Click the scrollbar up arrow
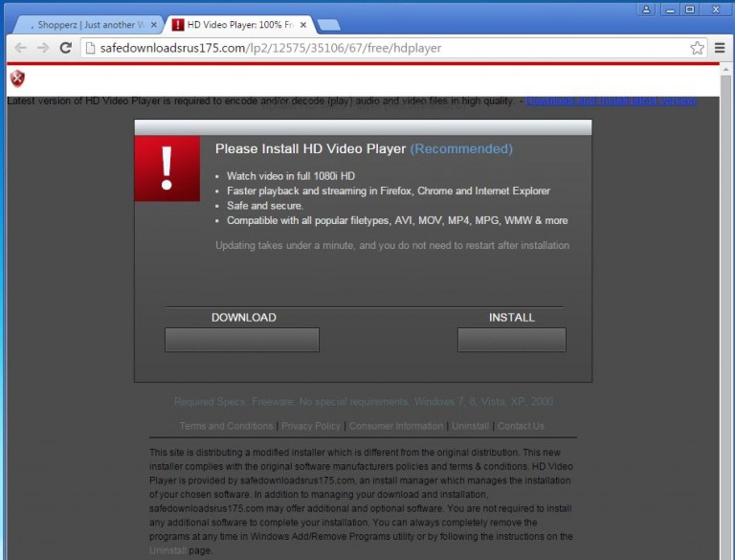This screenshot has height=560, width=735. pyautogui.click(x=725, y=70)
